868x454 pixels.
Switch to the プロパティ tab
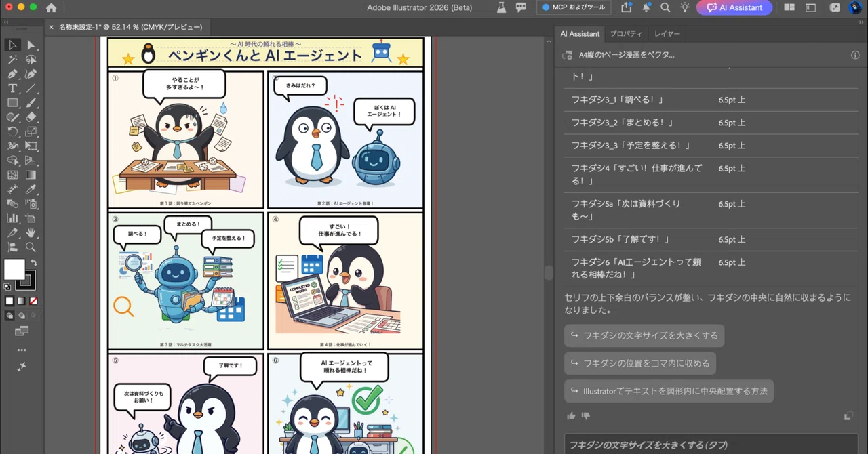[626, 33]
